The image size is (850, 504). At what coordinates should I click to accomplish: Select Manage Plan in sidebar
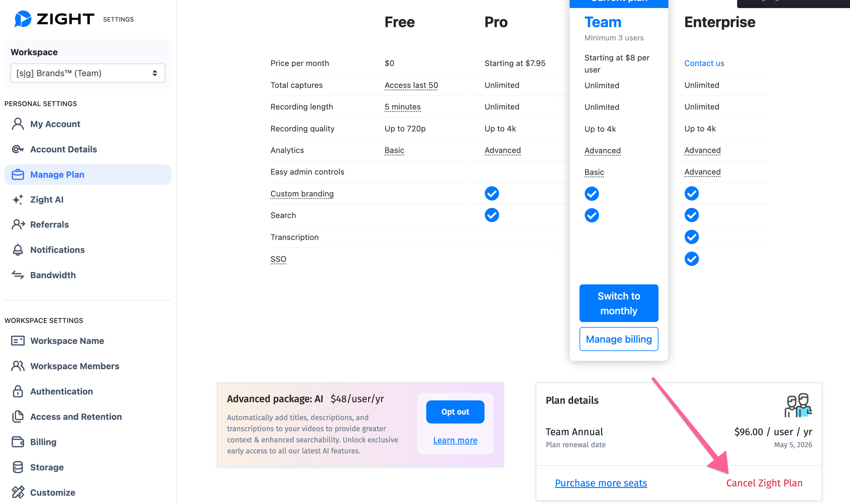88,175
